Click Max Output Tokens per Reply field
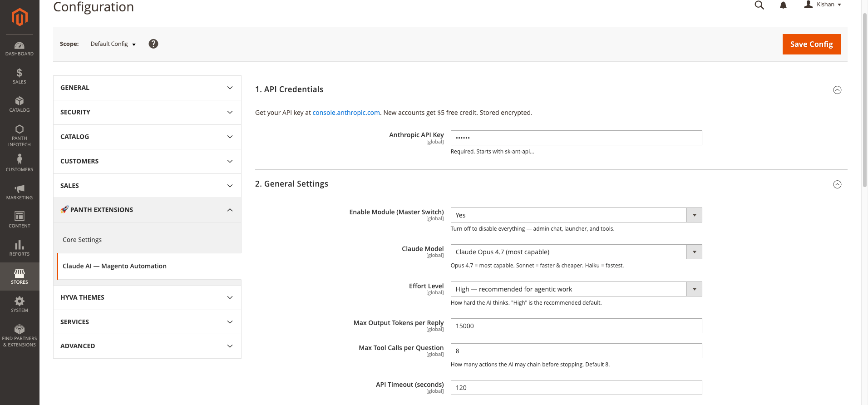Image resolution: width=868 pixels, height=405 pixels. click(x=576, y=326)
